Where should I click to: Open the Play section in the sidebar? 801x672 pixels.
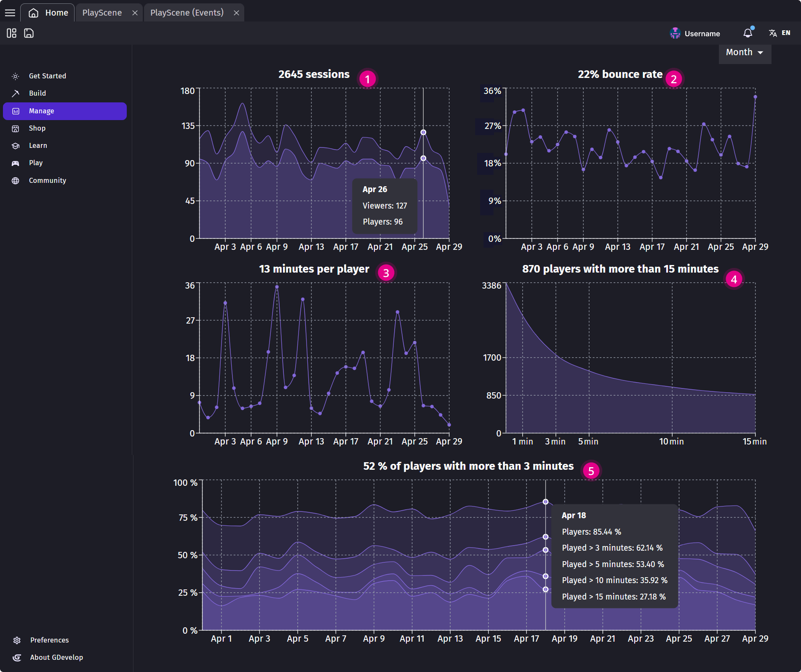pyautogui.click(x=36, y=163)
